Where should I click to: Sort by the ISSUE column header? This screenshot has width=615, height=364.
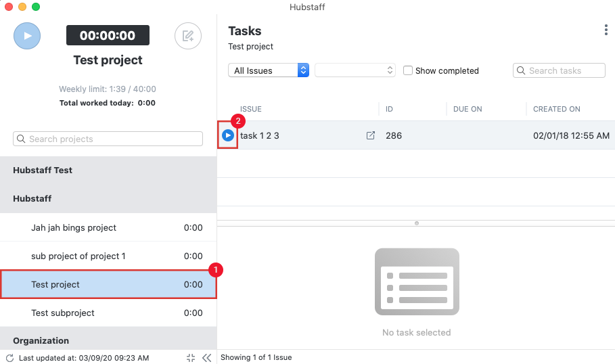pos(250,109)
